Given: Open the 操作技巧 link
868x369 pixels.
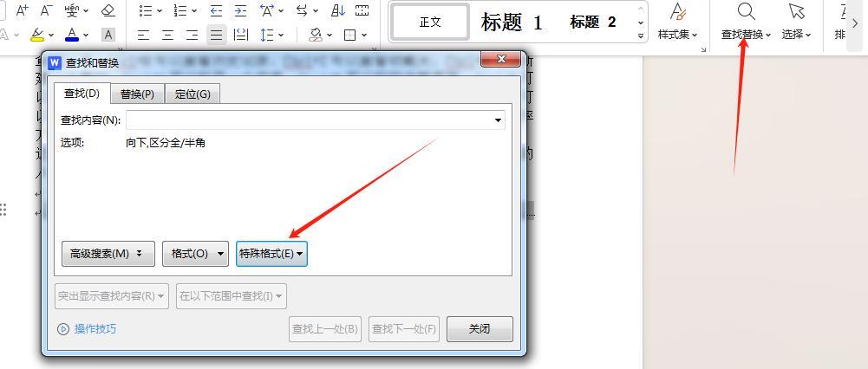Looking at the screenshot, I should pos(95,329).
